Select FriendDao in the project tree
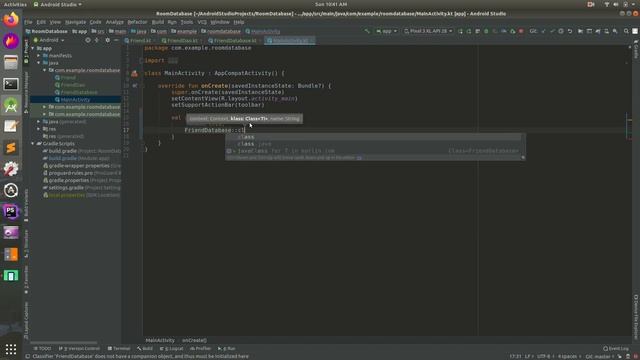This screenshot has height=360, width=640. (73, 85)
